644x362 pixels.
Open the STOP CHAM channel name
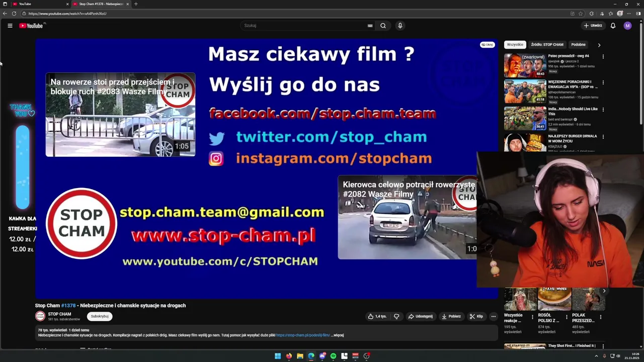59,314
